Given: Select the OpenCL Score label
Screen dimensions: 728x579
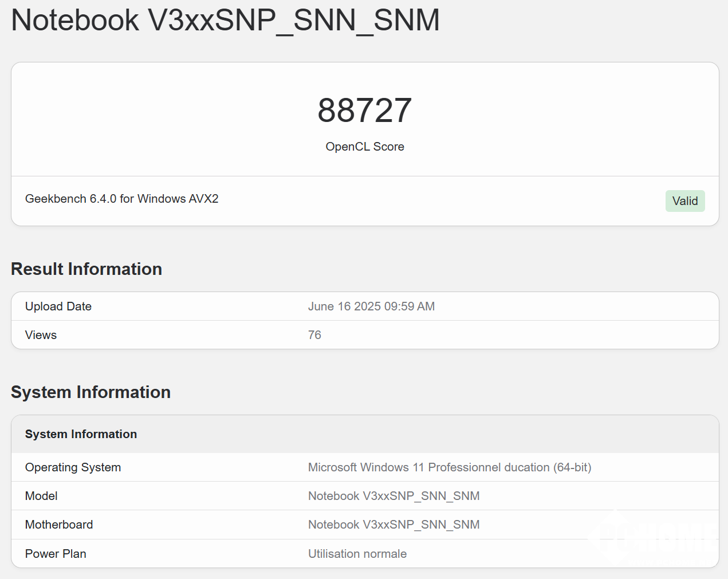Looking at the screenshot, I should [365, 147].
